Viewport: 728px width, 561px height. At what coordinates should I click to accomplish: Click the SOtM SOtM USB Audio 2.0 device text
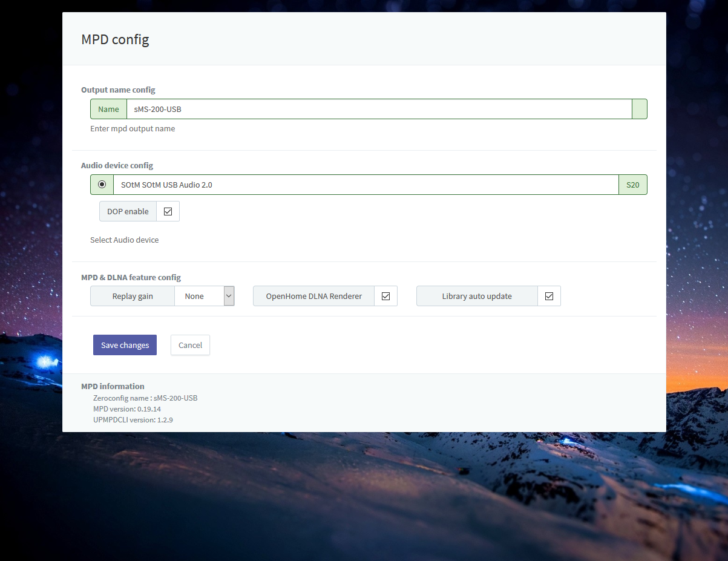[166, 185]
